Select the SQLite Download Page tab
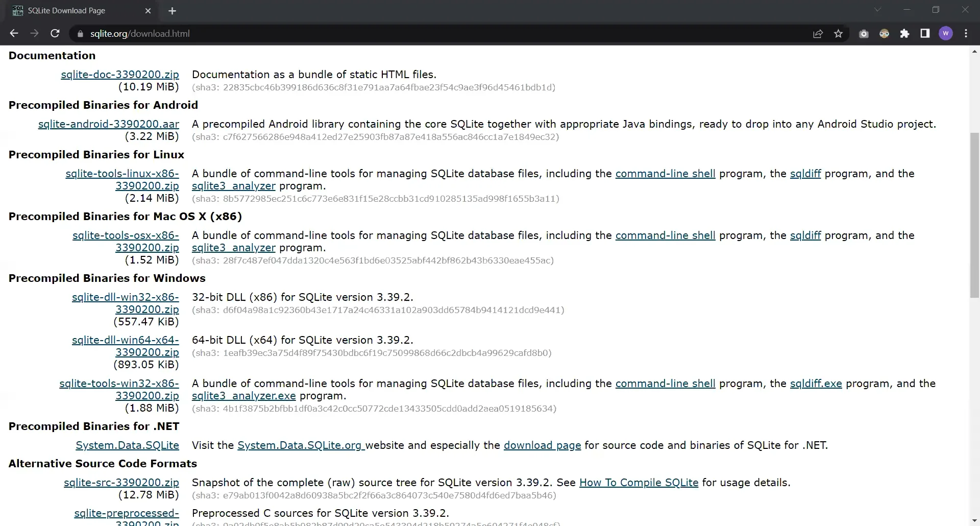 [71, 10]
